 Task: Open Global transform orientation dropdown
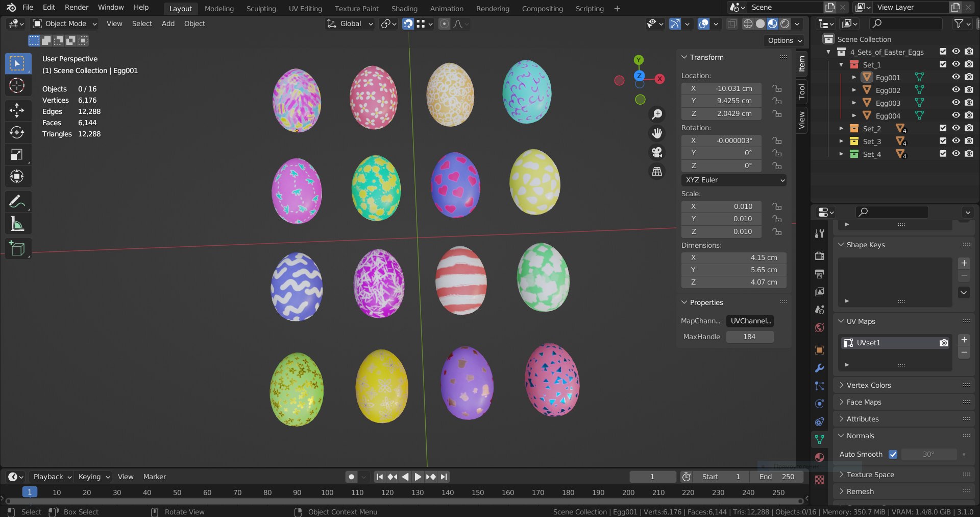coord(350,24)
